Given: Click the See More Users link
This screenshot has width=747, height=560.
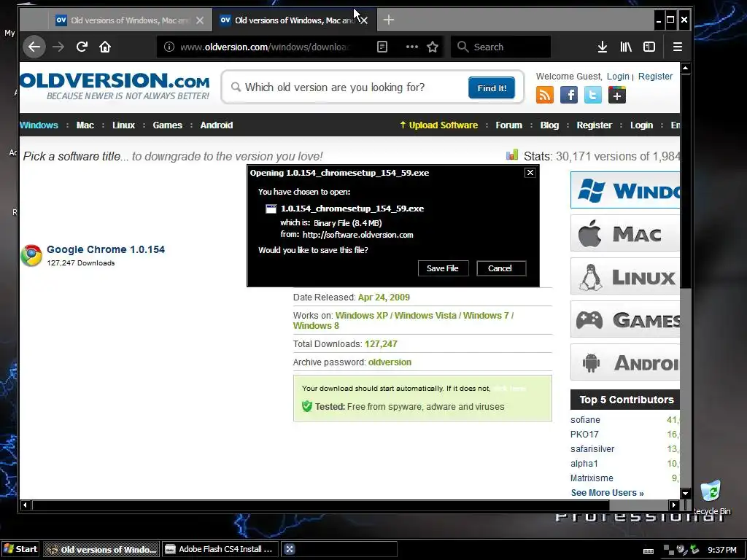Looking at the screenshot, I should pos(608,493).
